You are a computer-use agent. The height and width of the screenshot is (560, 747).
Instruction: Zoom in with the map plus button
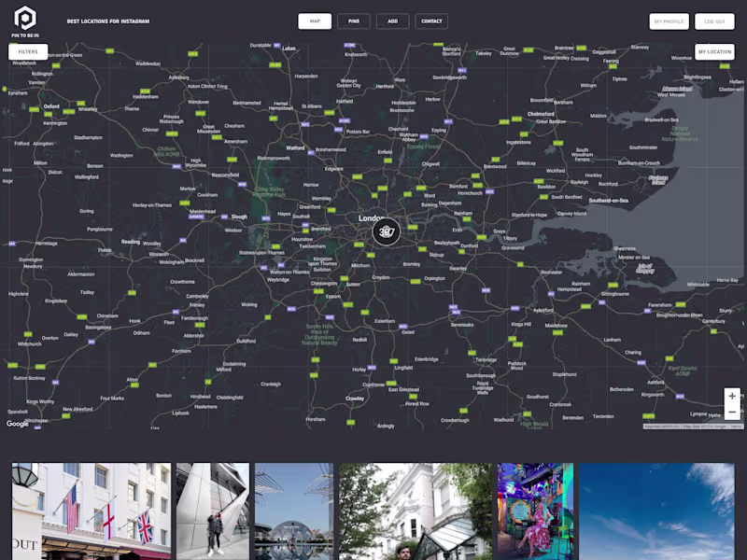point(732,396)
